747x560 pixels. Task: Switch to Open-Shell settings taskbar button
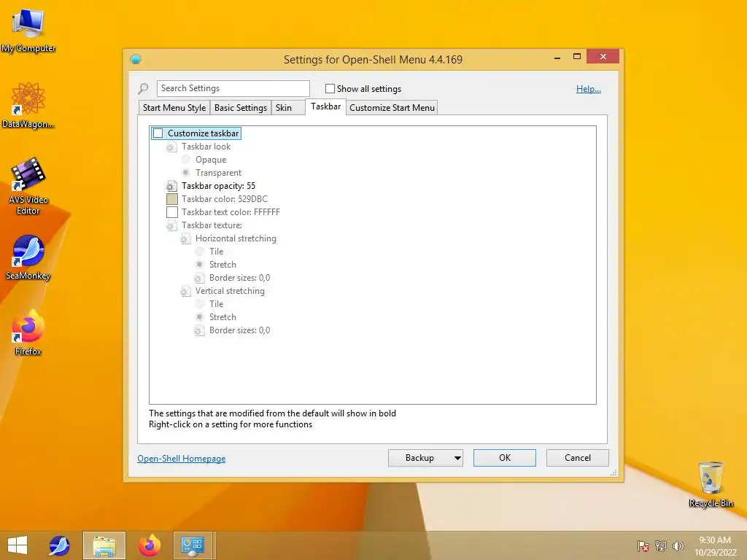(x=193, y=545)
